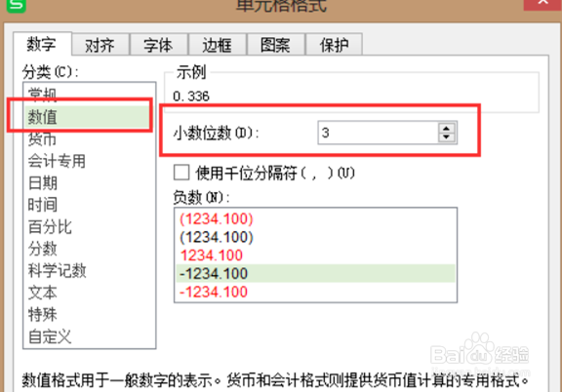
Task: Select 会计专用 category
Action: click(x=89, y=161)
